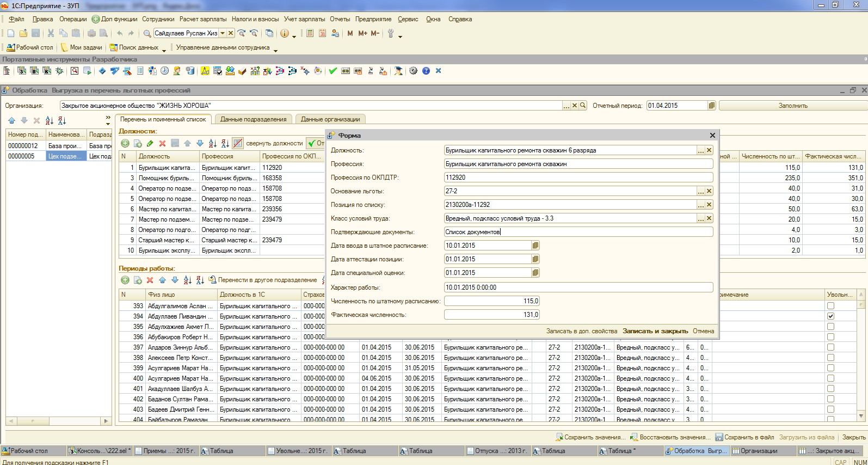
Task: Toggle Уволен checkbox for row 396 Абубакиров
Action: [x=830, y=337]
